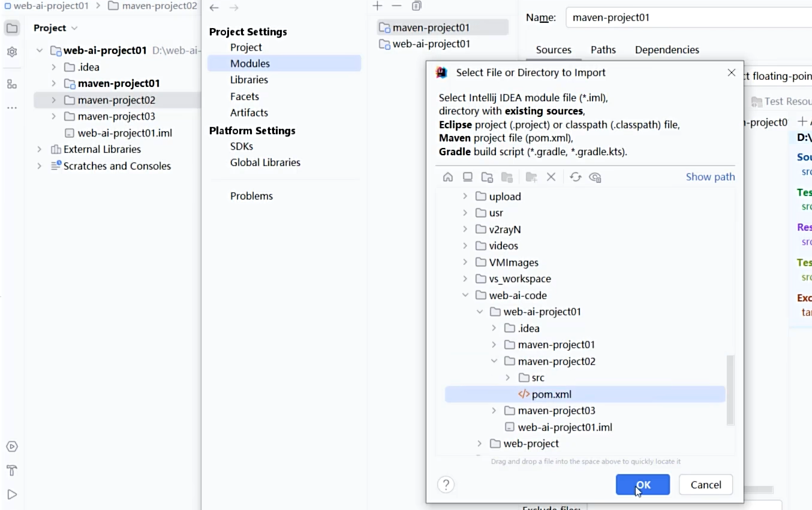Click the file chooser vertical scrollbar
The width and height of the screenshot is (812, 510).
click(x=730, y=390)
